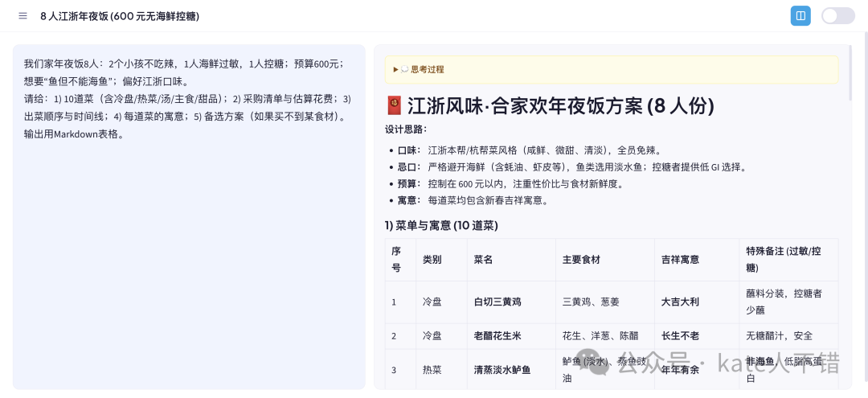This screenshot has height=398, width=868.
Task: Click the 白切三黄鸡 dish cell
Action: (511, 302)
